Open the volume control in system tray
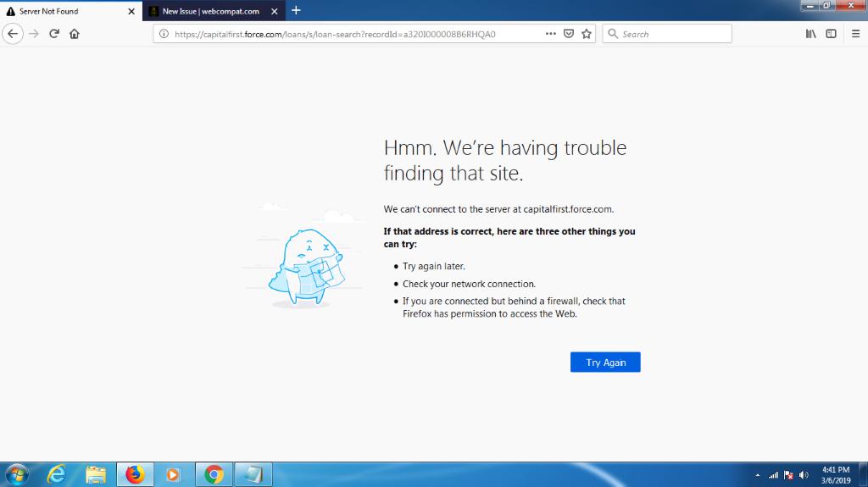868x487 pixels. click(804, 475)
